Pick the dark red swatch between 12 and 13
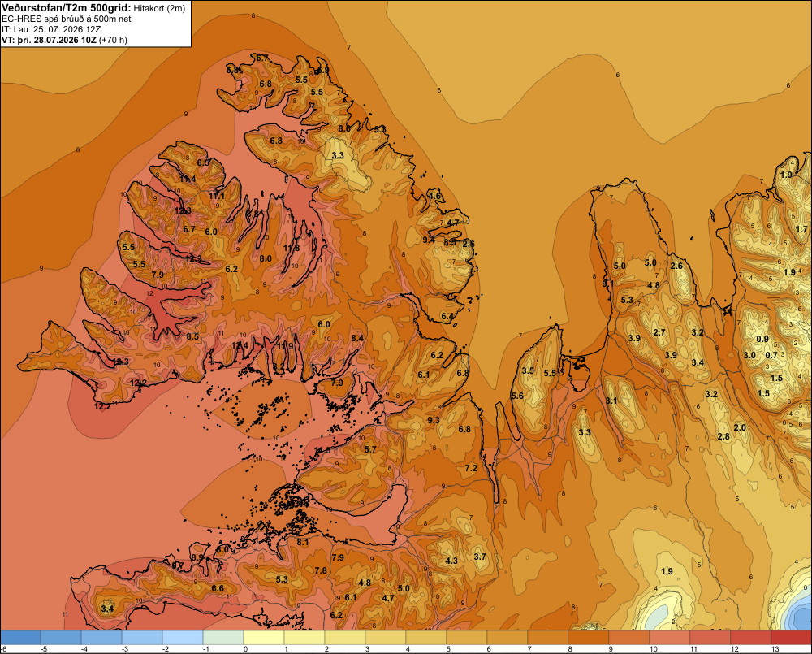This screenshot has height=654, width=812. pyautogui.click(x=751, y=638)
